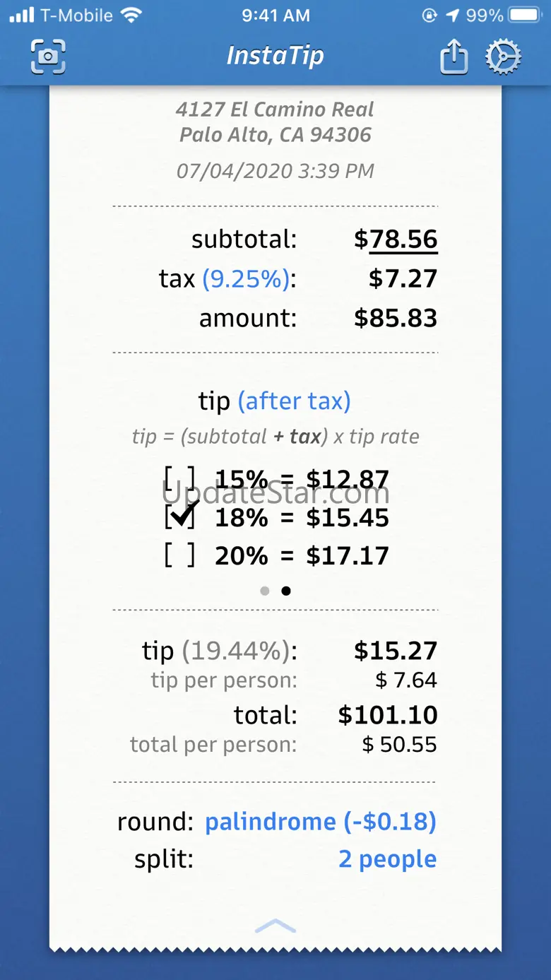Select the 20% tip checkbox
Screen dimensions: 551x980
pyautogui.click(x=179, y=555)
